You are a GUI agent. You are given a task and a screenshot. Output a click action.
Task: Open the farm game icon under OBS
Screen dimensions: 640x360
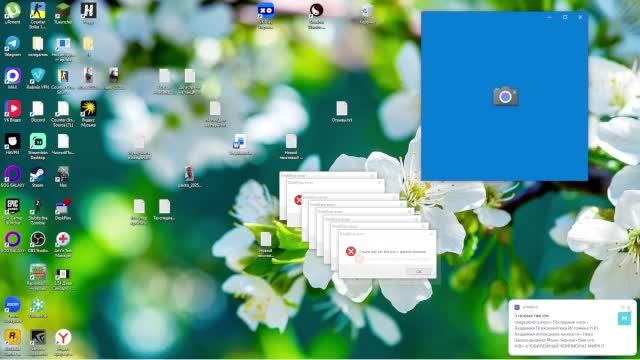tap(38, 272)
